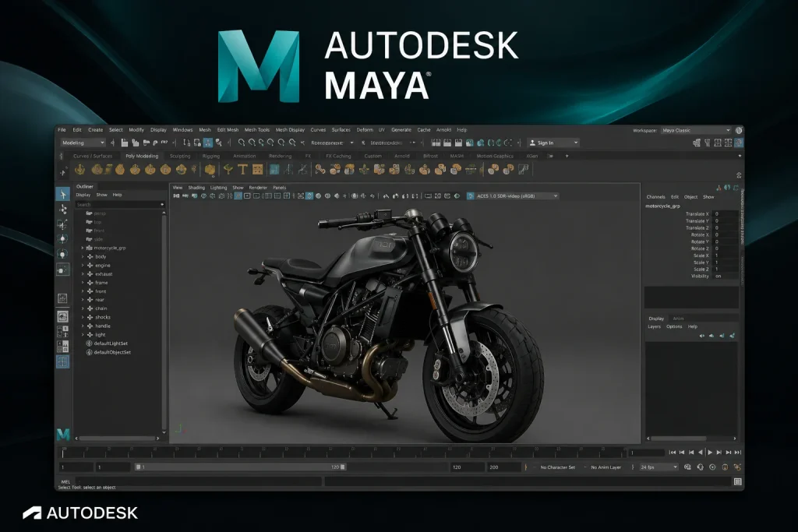Screen dimensions: 798x532
Task: Switch to the Sculpting shelf tab
Action: (x=180, y=156)
